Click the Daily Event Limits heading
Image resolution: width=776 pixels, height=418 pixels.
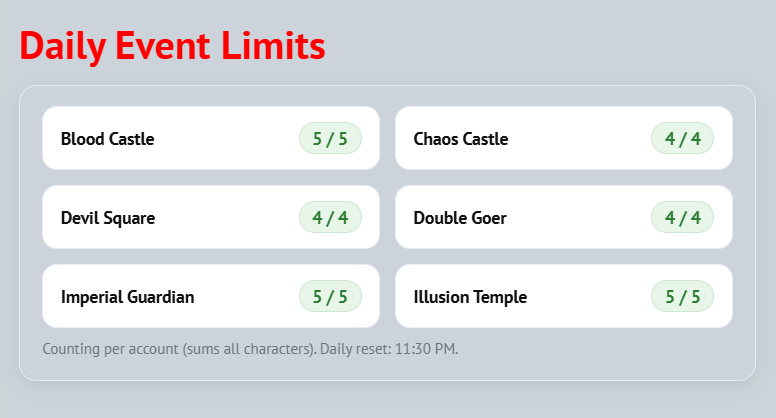tap(172, 46)
